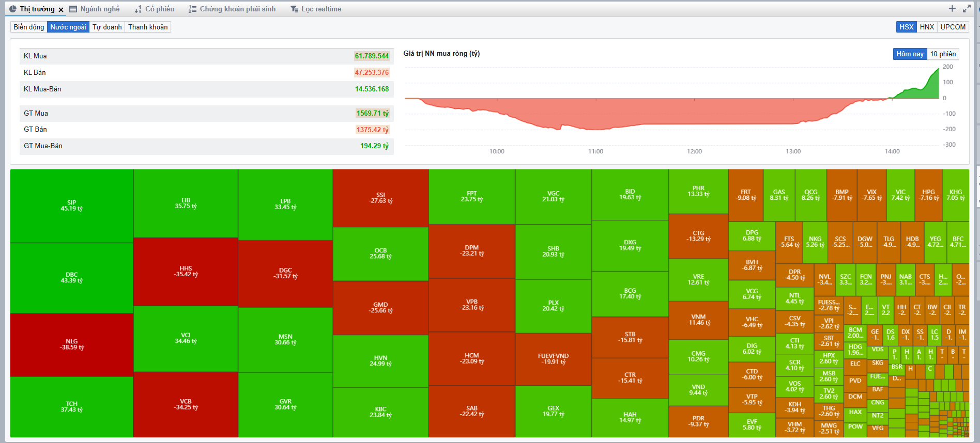980x443 pixels.
Task: Open the SIP treemap cell
Action: tap(72, 206)
